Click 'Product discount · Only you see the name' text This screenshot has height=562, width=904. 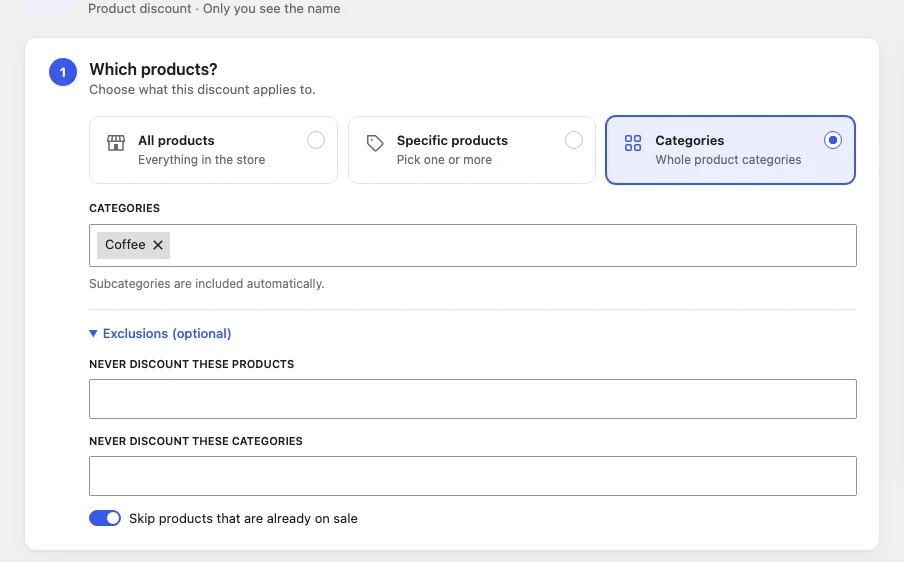214,9
